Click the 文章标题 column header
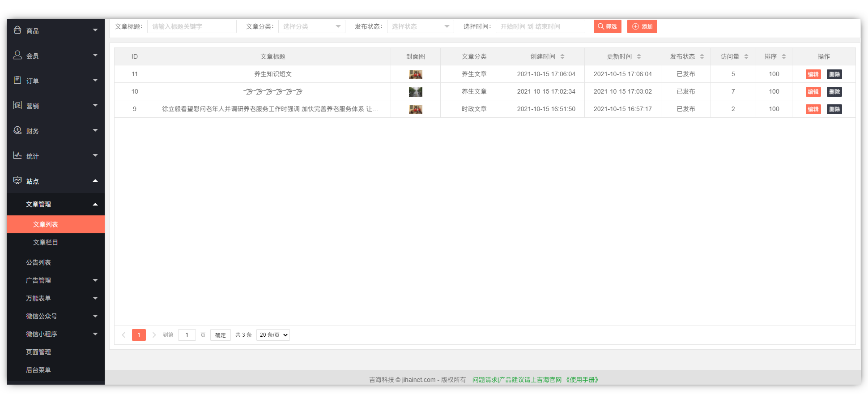 click(x=273, y=56)
